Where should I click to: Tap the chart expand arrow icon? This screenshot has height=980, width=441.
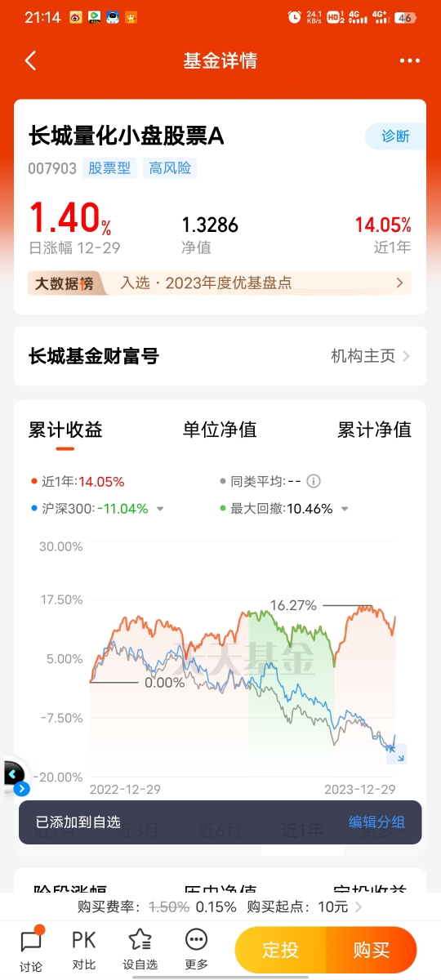click(397, 755)
